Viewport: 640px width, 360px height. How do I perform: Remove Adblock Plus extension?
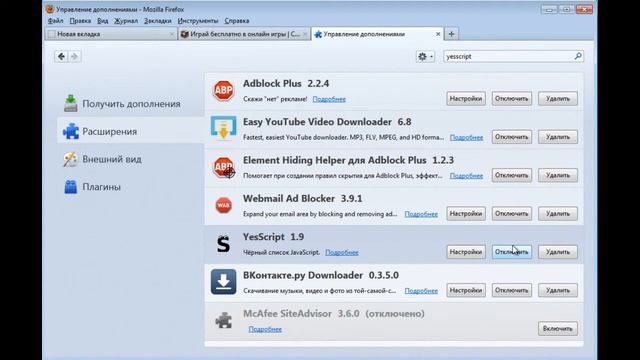[x=558, y=98]
